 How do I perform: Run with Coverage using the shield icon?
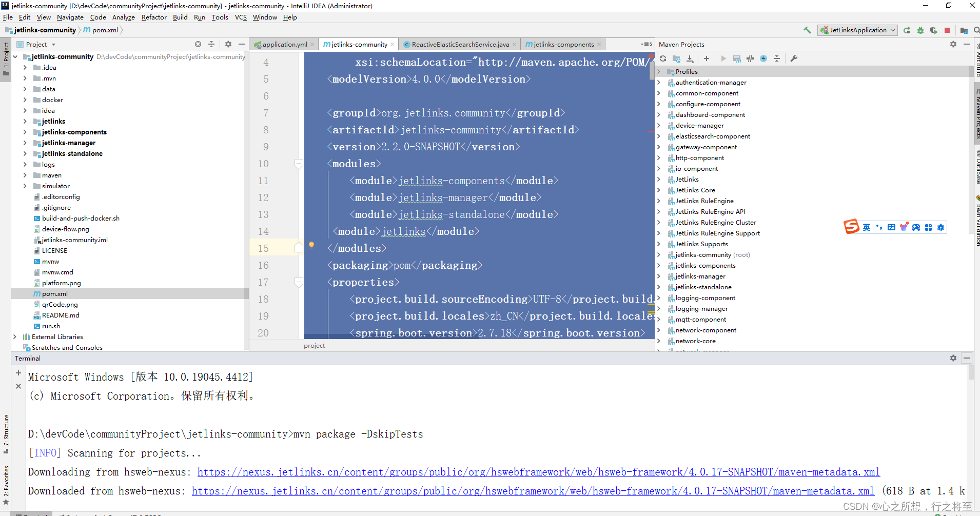933,30
